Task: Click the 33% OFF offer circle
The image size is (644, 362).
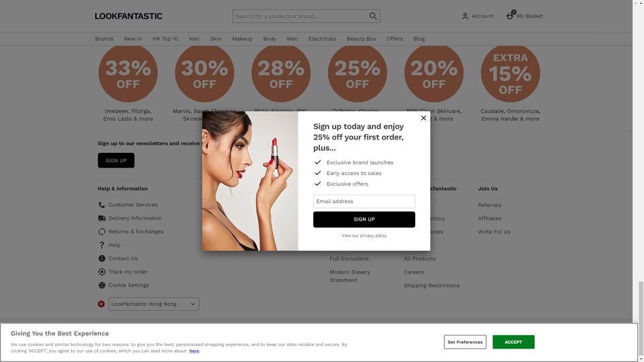Action: tap(127, 73)
